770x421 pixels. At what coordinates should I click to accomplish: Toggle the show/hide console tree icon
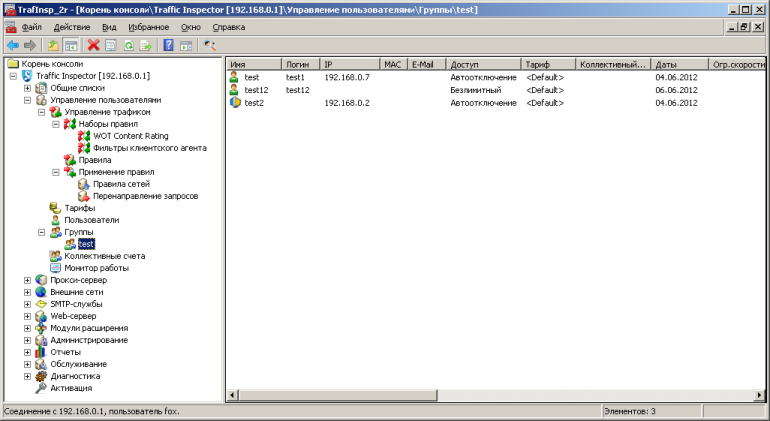(x=71, y=46)
